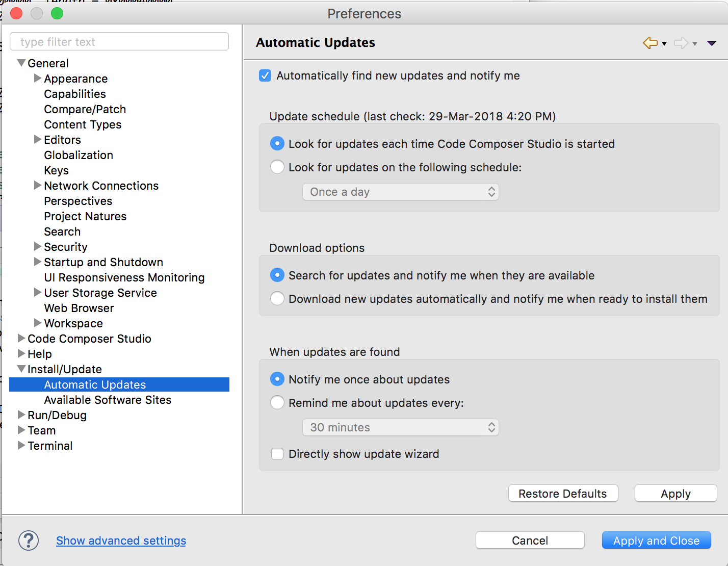Image resolution: width=728 pixels, height=566 pixels.
Task: Click the forward navigation arrow icon
Action: pyautogui.click(x=680, y=43)
